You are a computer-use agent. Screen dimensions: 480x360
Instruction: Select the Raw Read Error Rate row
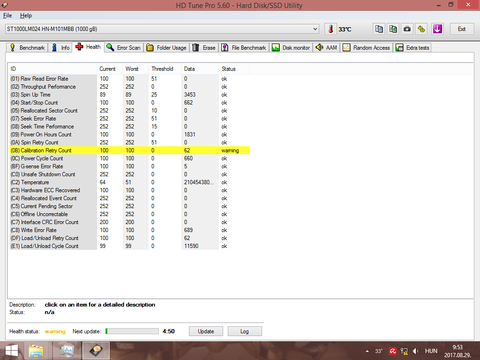click(129, 79)
